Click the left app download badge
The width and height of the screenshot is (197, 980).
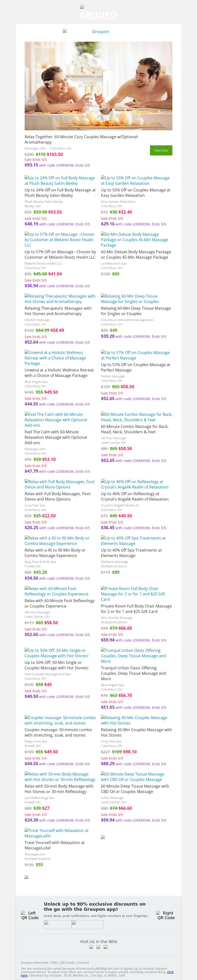point(57,925)
